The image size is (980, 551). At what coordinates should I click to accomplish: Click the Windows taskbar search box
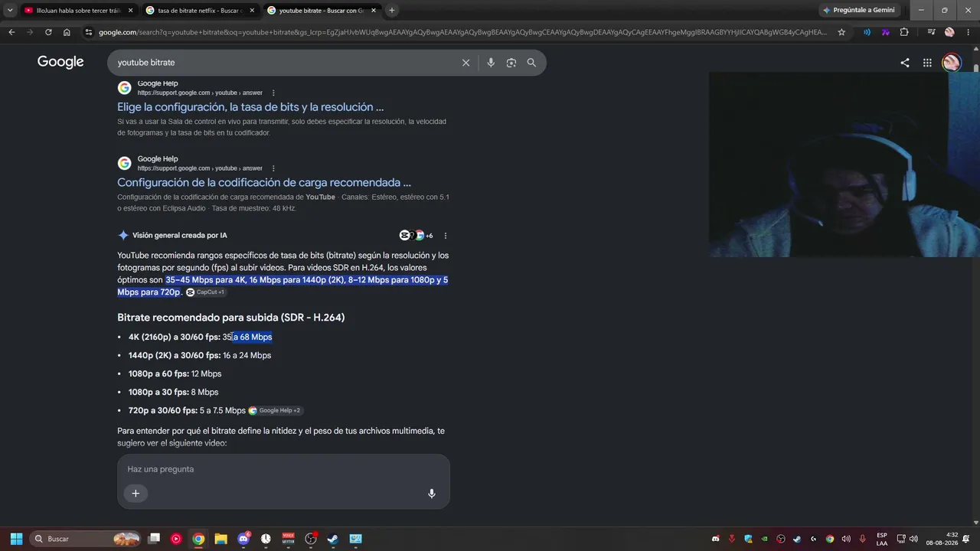tap(86, 539)
